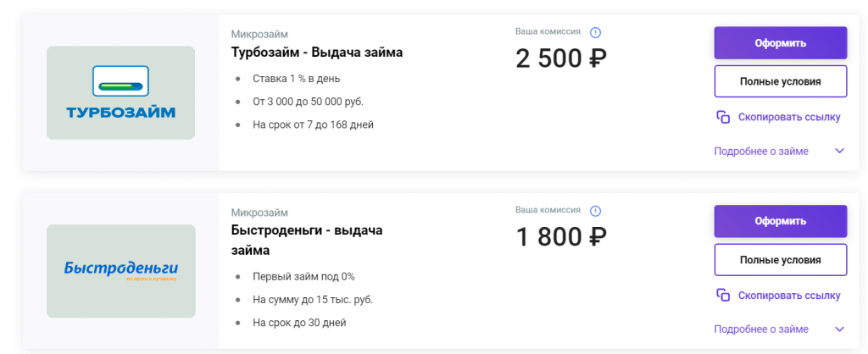Viewport: 868px width, 354px height.
Task: Click info icon beside Быстроденьги commission
Action: pos(595,211)
